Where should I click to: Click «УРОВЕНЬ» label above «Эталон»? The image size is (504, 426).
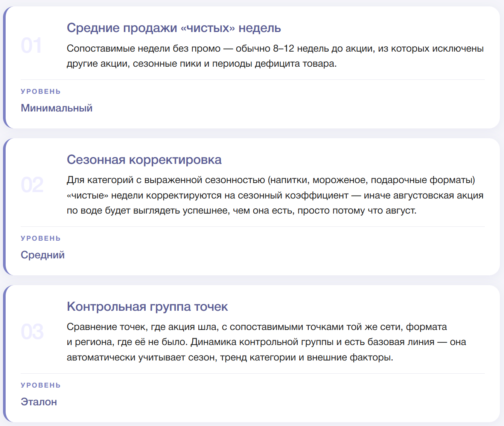41,385
